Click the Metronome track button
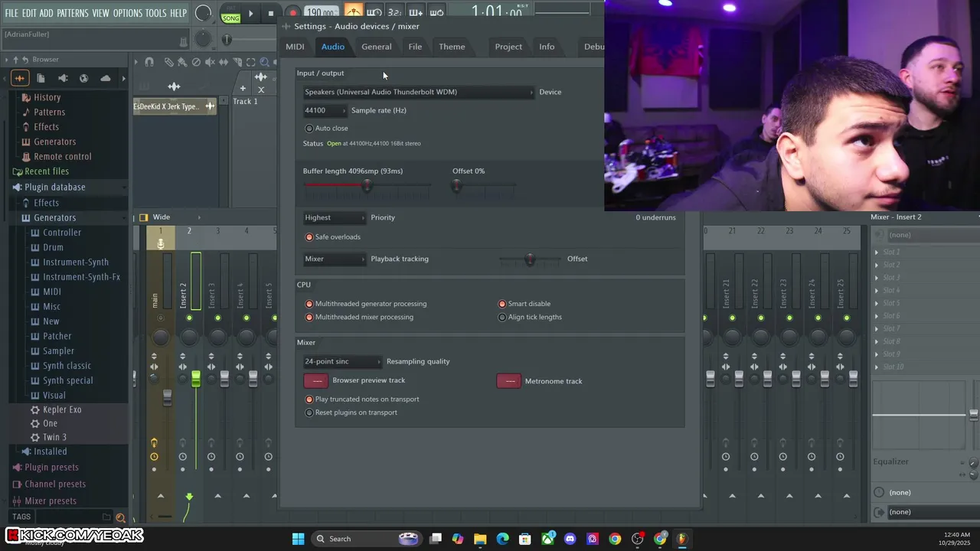Viewport: 980px width, 551px height. pyautogui.click(x=508, y=380)
